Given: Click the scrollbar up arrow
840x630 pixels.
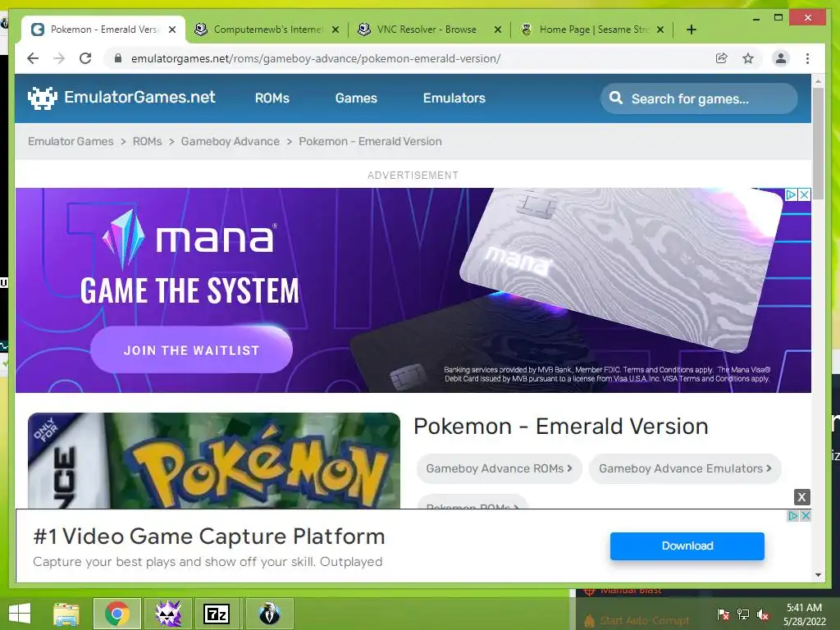Looking at the screenshot, I should [818, 81].
